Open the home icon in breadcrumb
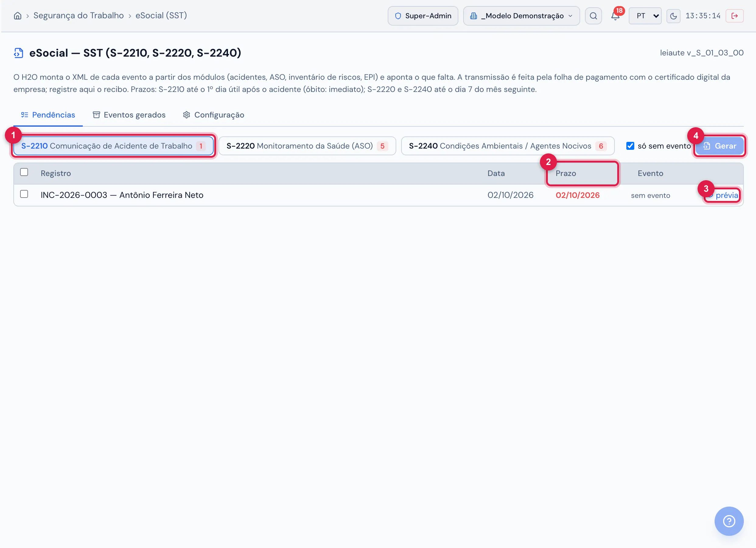This screenshot has width=756, height=548. (18, 16)
